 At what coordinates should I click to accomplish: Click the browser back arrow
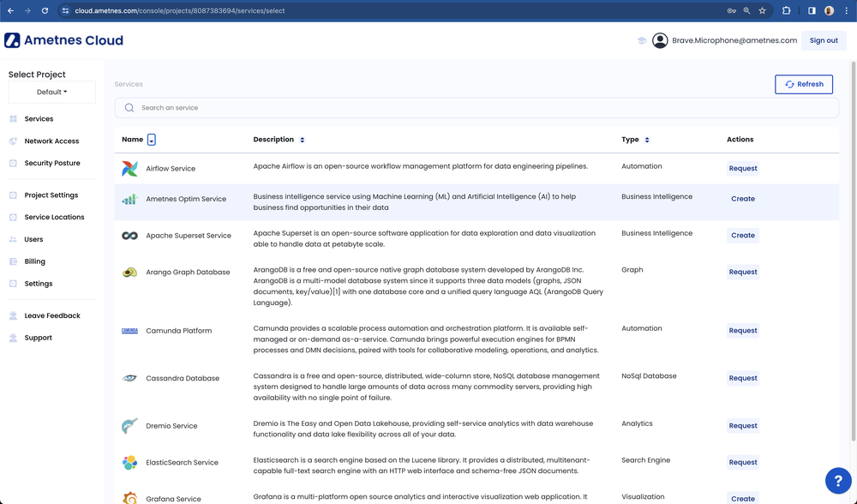click(10, 10)
